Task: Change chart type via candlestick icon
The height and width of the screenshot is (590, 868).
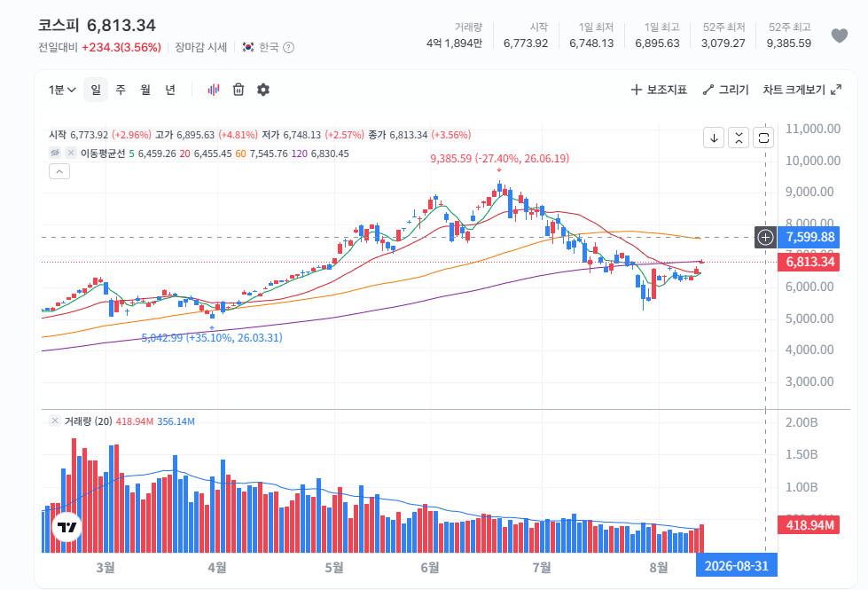Action: click(214, 90)
